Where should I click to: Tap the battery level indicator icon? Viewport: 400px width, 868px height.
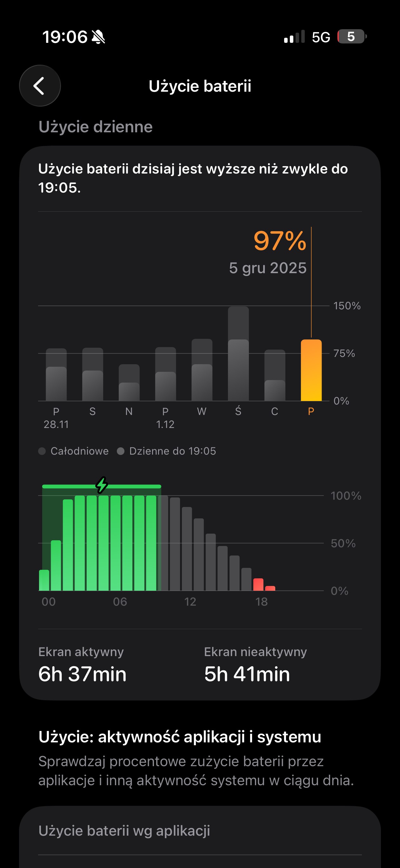[x=351, y=36]
